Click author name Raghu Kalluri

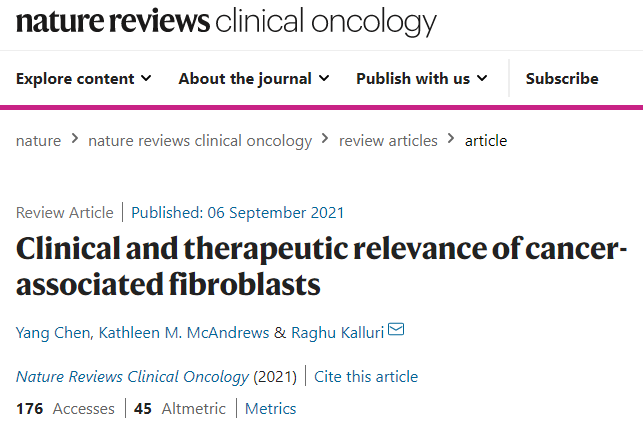click(x=337, y=332)
